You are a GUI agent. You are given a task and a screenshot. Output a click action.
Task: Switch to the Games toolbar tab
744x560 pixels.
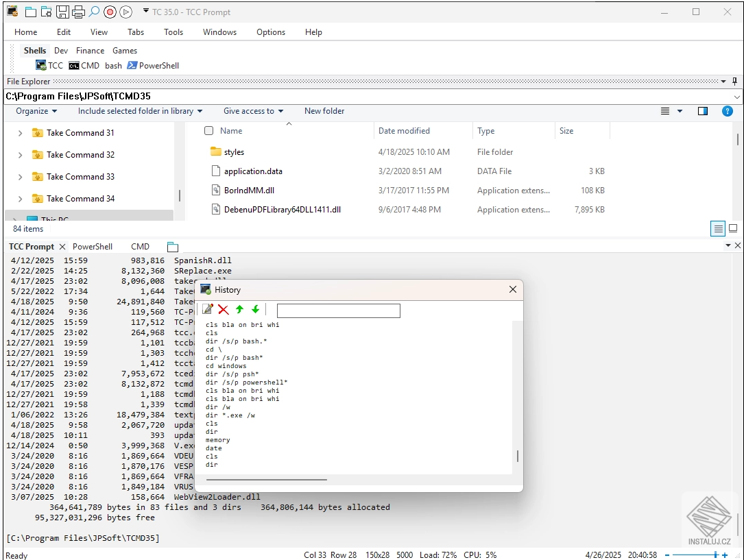click(x=125, y=51)
